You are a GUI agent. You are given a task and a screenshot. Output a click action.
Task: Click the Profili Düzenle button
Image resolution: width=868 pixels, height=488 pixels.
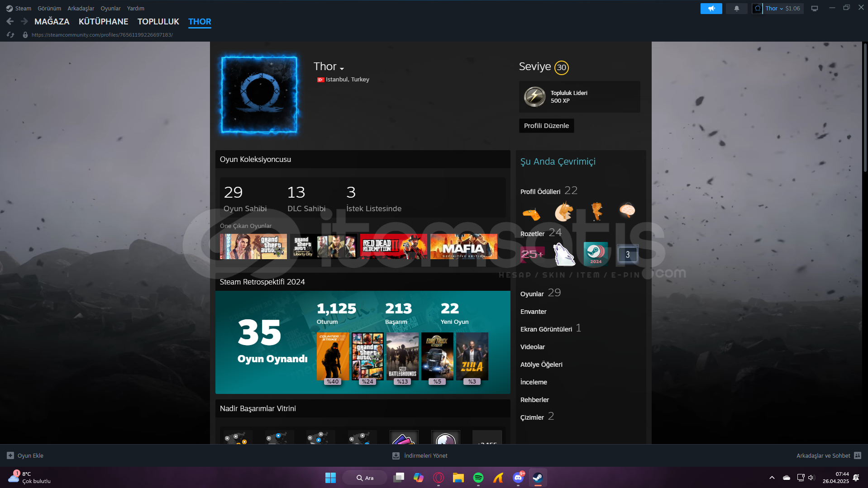click(x=546, y=126)
